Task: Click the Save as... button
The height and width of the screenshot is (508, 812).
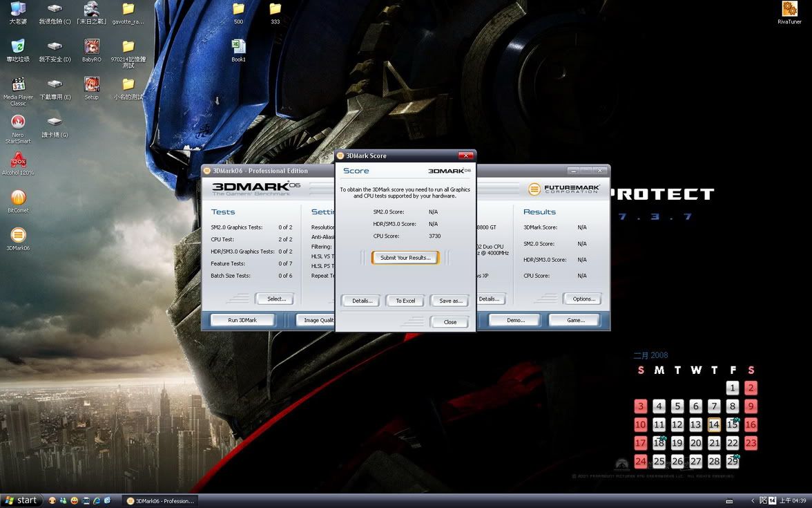Action: tap(450, 301)
